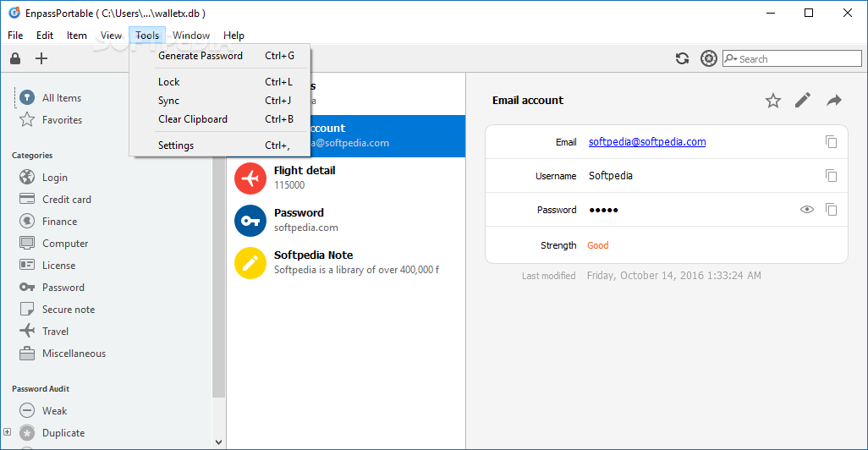
Task: Expand the Duplicate audit tree node
Action: [x=8, y=431]
